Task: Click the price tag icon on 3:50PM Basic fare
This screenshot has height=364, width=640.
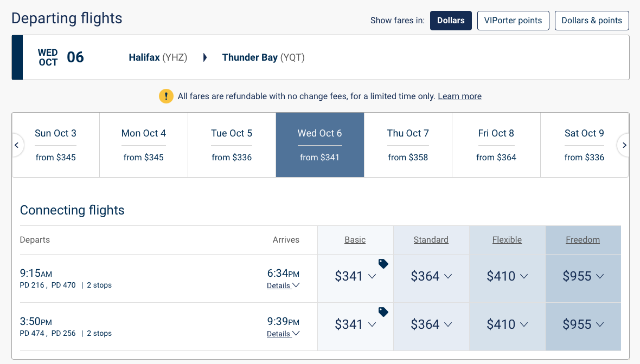Action: (x=383, y=312)
